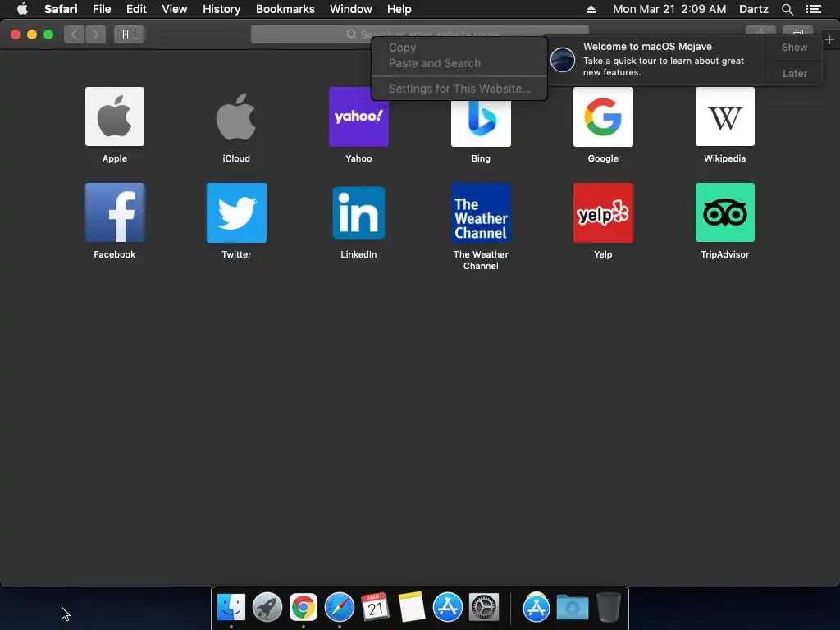Open the LinkedIn favorite tile

pyautogui.click(x=358, y=212)
